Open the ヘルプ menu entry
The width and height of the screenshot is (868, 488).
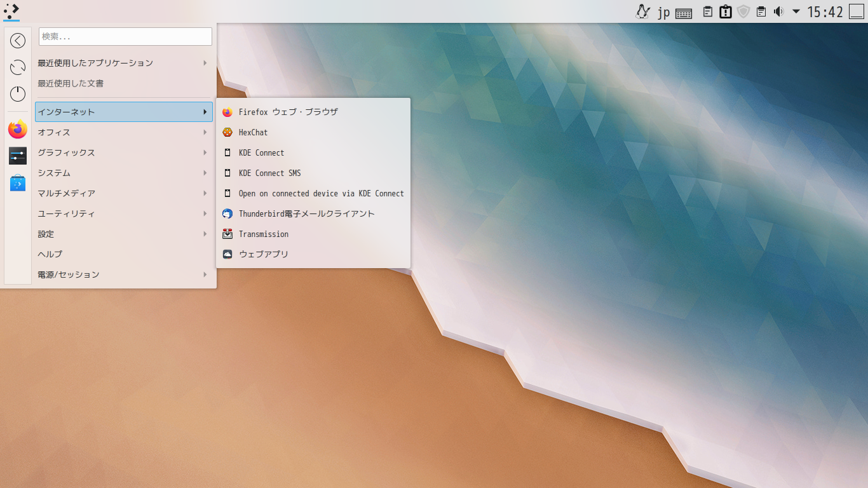point(124,254)
